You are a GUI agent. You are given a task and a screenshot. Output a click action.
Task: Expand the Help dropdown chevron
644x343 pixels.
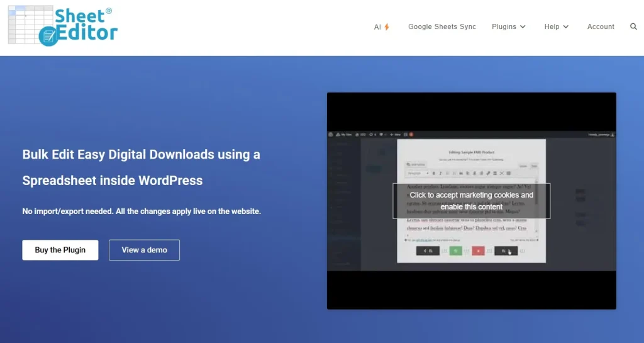(x=566, y=26)
